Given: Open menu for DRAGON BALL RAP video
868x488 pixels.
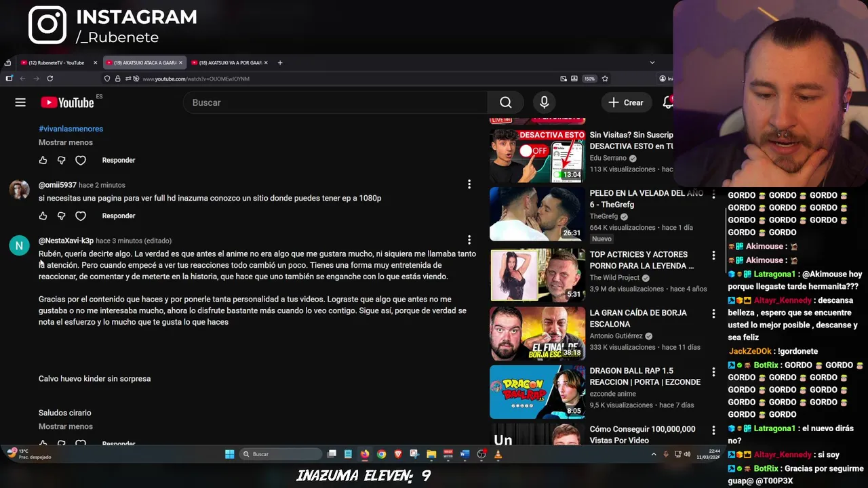Looking at the screenshot, I should click(x=713, y=372).
